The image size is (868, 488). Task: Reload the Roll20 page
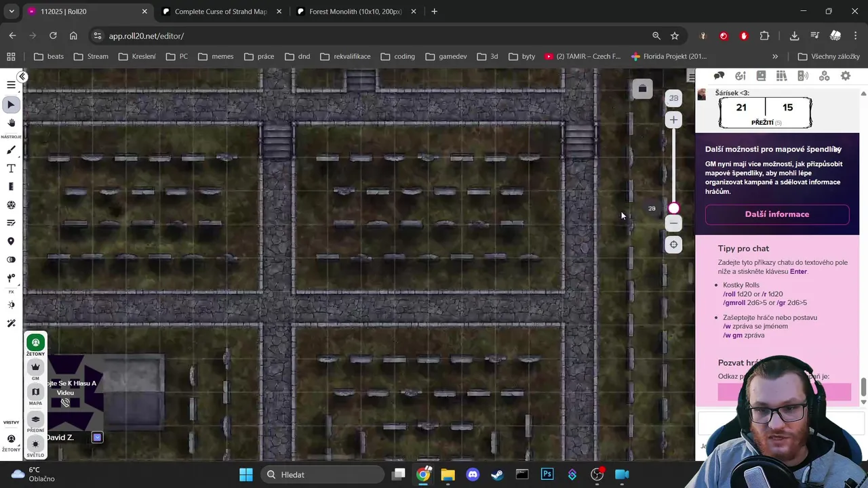pos(53,36)
